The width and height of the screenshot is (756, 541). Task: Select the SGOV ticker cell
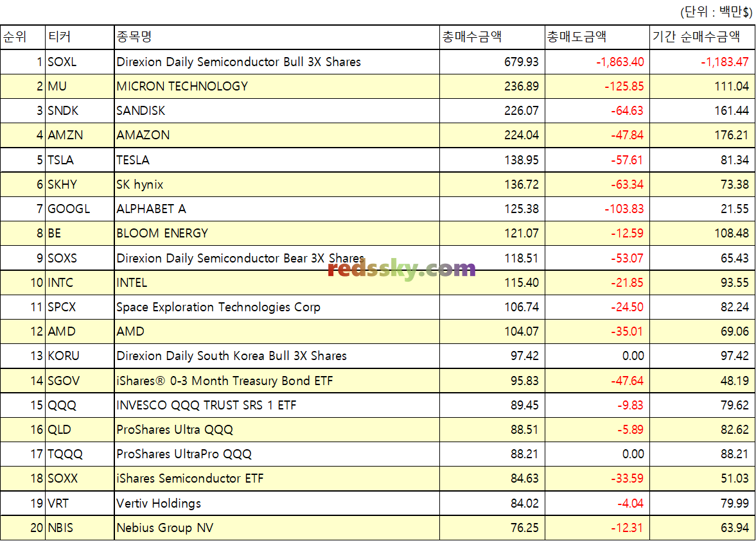(80, 381)
